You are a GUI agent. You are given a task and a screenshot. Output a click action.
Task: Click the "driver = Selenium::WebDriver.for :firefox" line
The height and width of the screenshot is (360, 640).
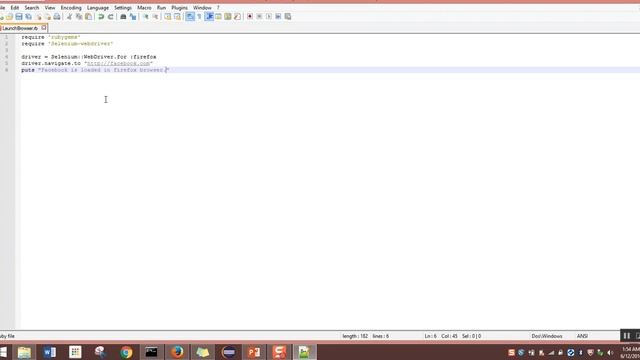(89, 57)
